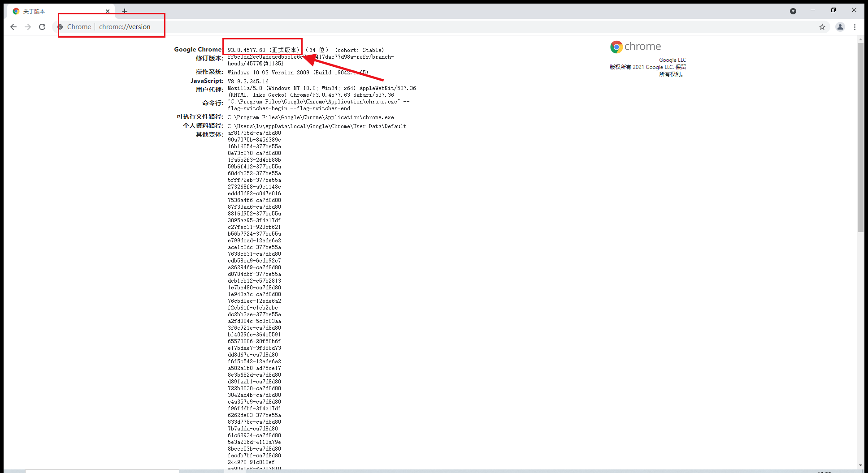
Task: Click the 用户代理 label
Action: (209, 90)
